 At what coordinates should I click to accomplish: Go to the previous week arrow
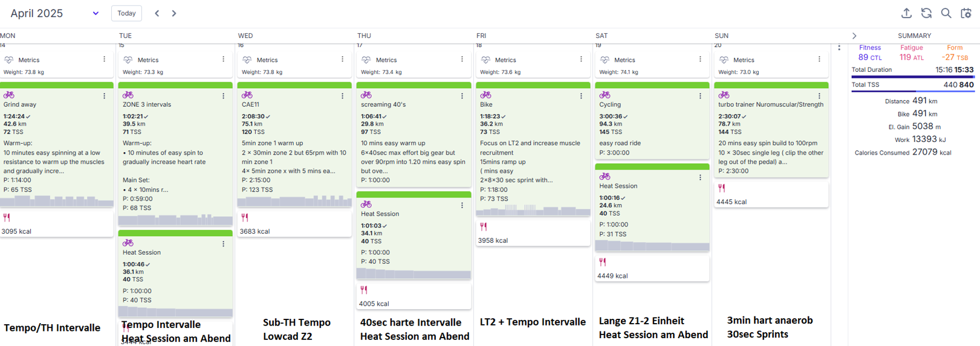pyautogui.click(x=157, y=13)
